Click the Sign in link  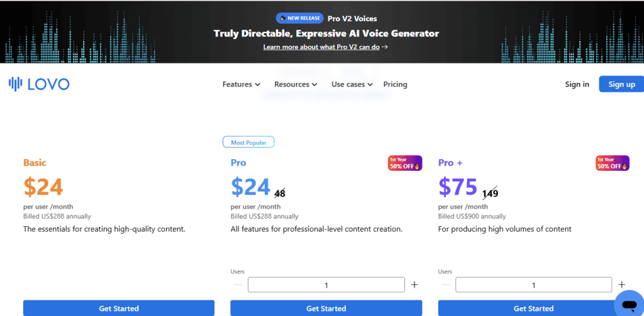coord(577,84)
